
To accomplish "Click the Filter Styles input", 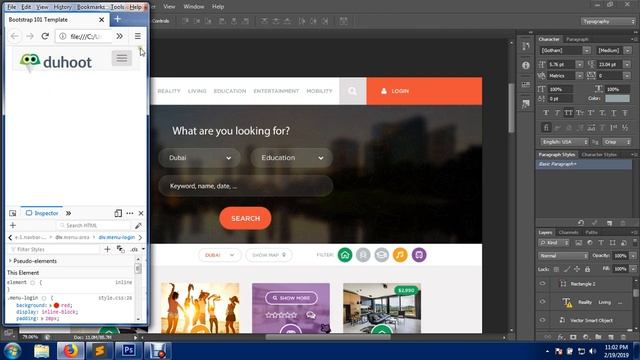I will pos(53,249).
